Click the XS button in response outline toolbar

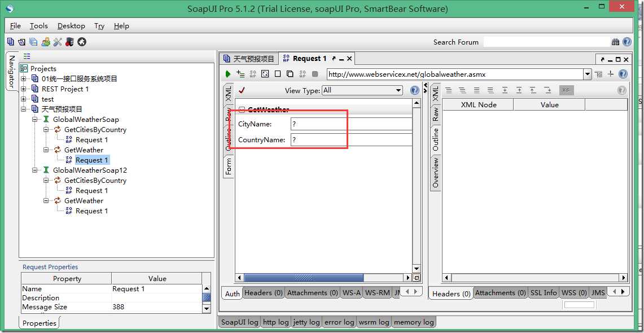pyautogui.click(x=566, y=90)
